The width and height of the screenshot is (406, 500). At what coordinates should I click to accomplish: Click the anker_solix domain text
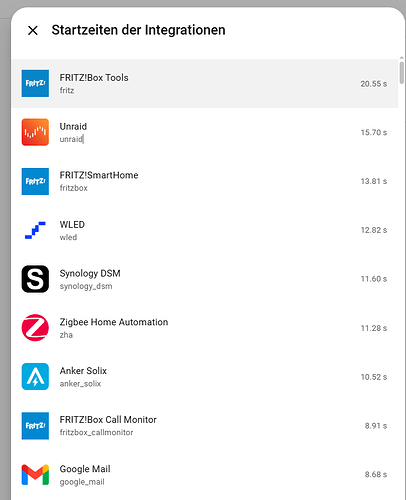tap(80, 384)
